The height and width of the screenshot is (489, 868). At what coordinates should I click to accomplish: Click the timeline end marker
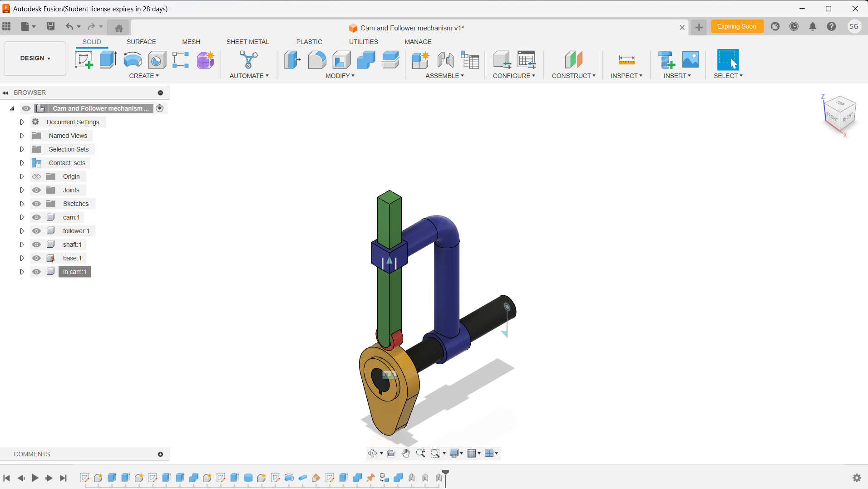(446, 478)
